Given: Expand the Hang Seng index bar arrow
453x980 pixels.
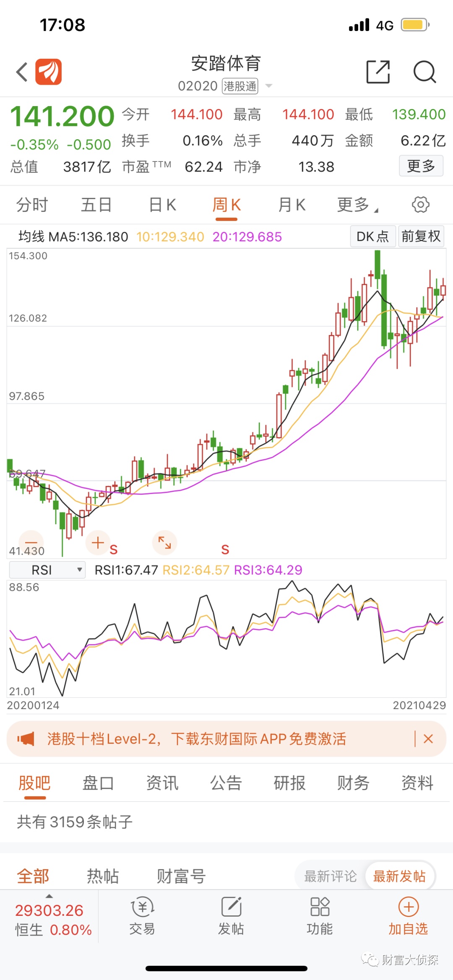Looking at the screenshot, I should tap(49, 896).
